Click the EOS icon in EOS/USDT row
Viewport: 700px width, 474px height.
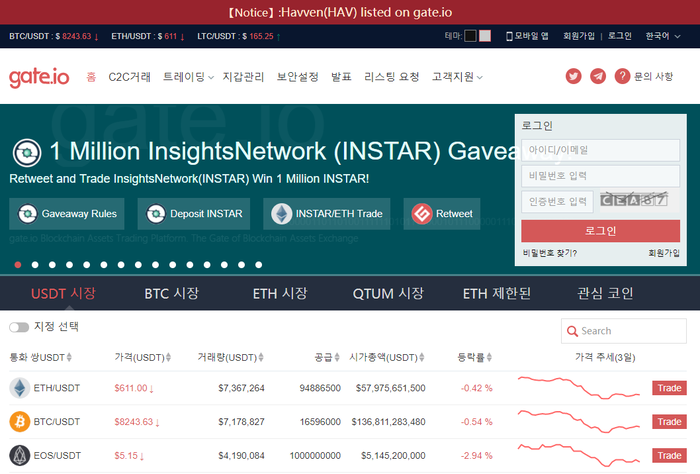coord(20,456)
